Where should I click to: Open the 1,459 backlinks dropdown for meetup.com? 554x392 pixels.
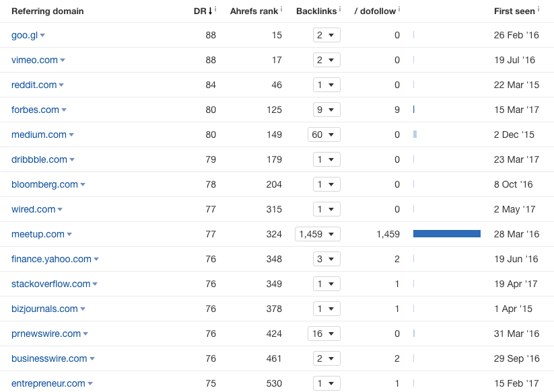(x=318, y=234)
